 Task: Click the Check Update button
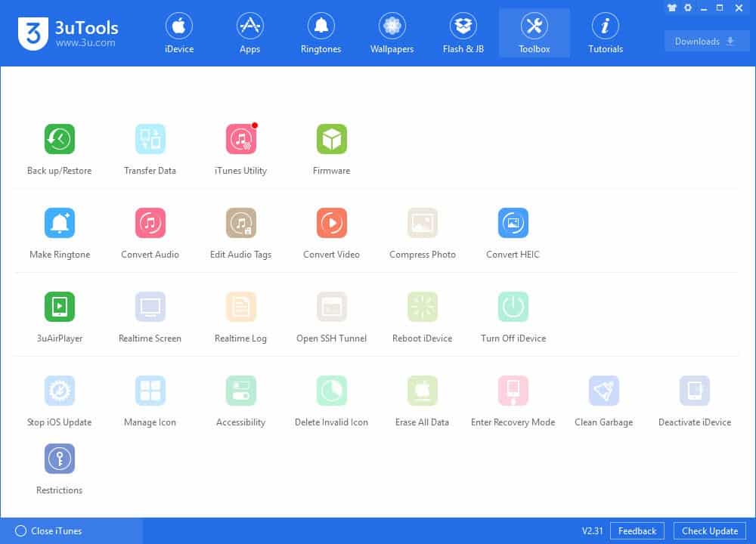(709, 531)
